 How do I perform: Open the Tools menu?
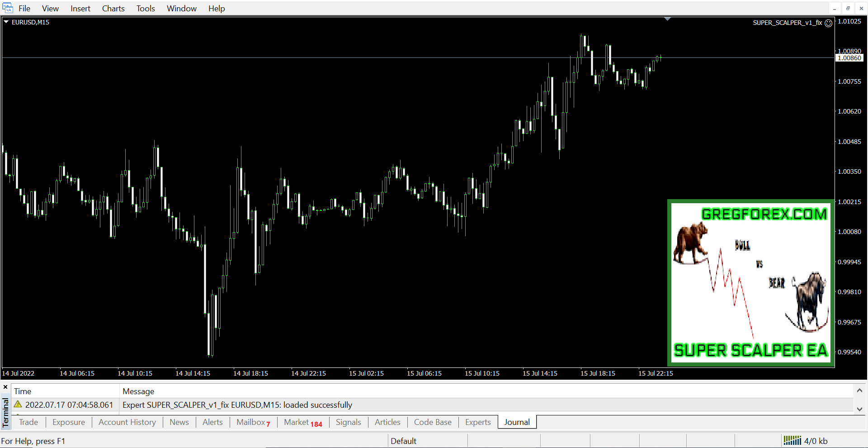coord(146,9)
